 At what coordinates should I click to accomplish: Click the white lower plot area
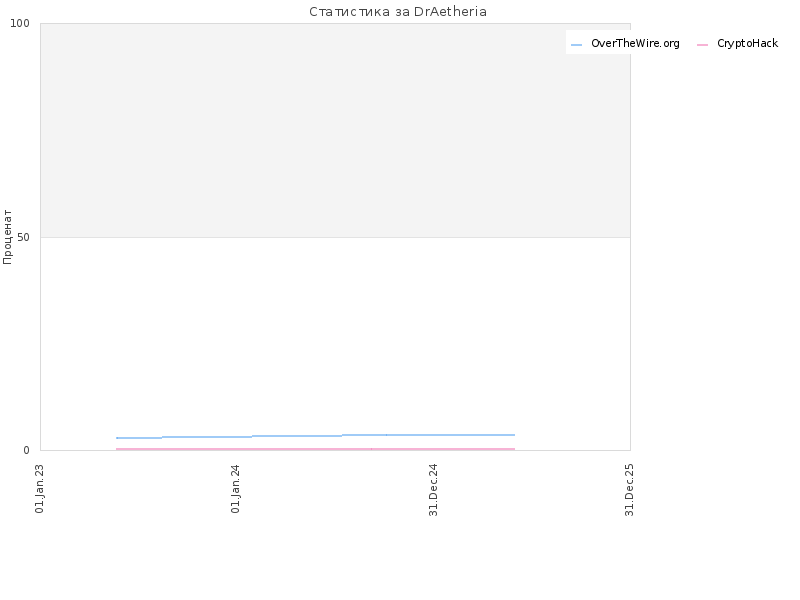pyautogui.click(x=335, y=337)
